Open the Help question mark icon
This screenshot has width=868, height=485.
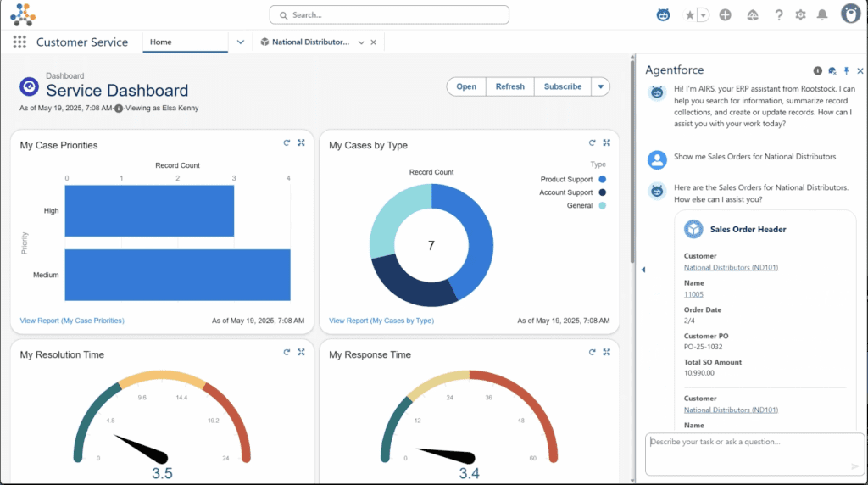(x=779, y=15)
